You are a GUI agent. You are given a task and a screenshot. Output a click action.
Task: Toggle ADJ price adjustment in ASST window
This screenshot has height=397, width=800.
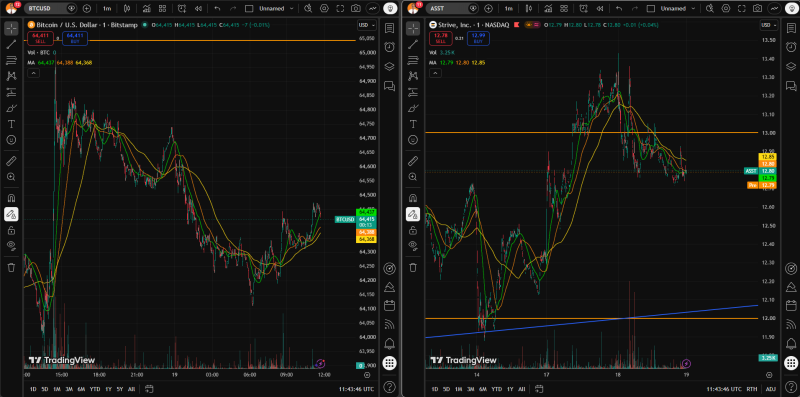(x=770, y=389)
